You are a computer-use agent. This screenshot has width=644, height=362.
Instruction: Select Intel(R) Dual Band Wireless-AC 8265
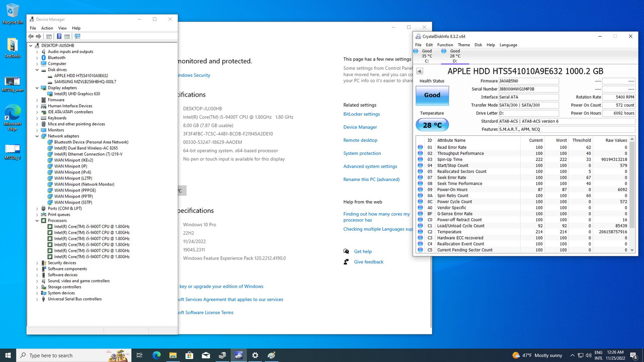[x=86, y=148]
